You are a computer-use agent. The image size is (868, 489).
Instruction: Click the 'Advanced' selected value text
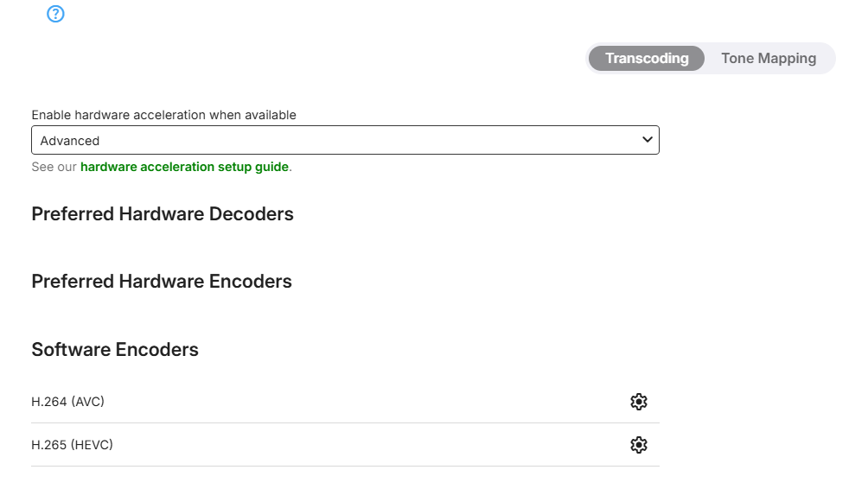70,141
